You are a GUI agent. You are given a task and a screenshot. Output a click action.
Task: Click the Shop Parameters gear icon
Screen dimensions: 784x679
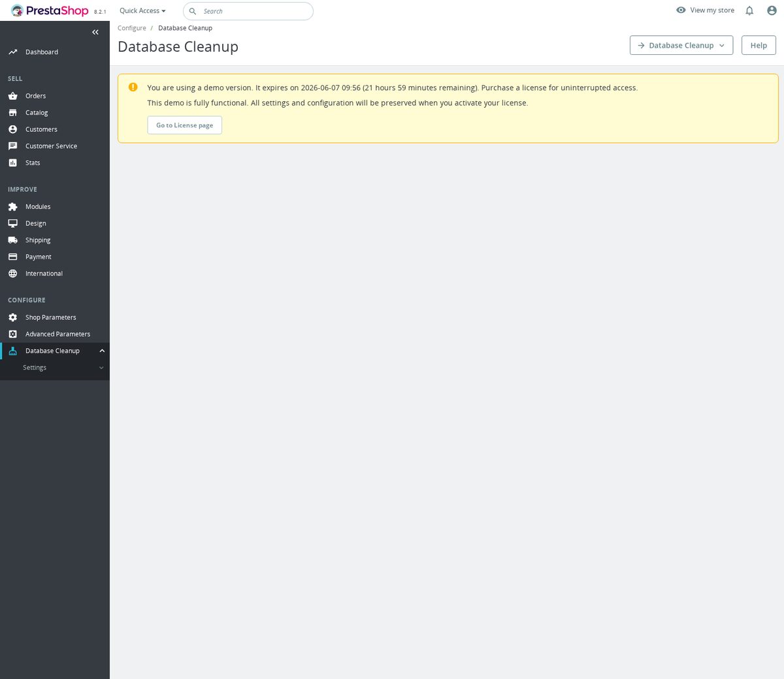[12, 317]
